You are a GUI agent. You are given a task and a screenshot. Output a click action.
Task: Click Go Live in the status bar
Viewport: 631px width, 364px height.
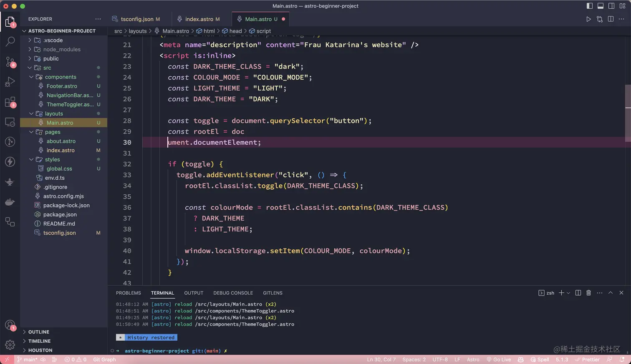click(x=499, y=359)
